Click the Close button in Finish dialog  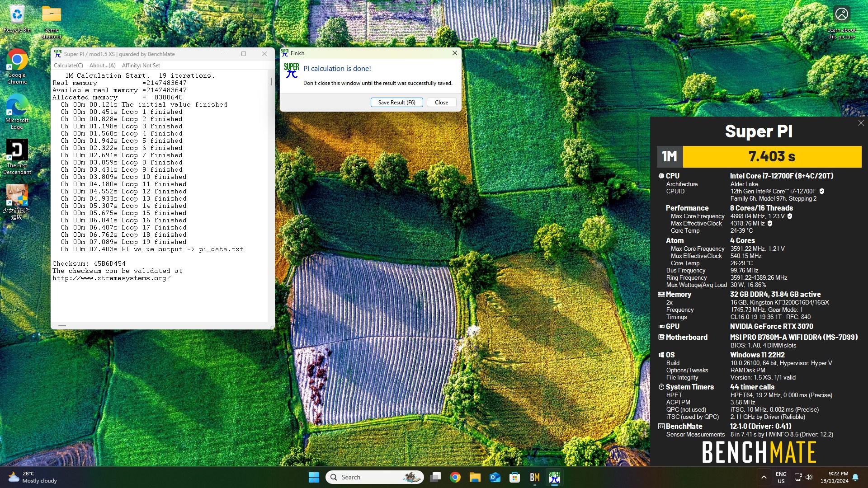pos(441,103)
